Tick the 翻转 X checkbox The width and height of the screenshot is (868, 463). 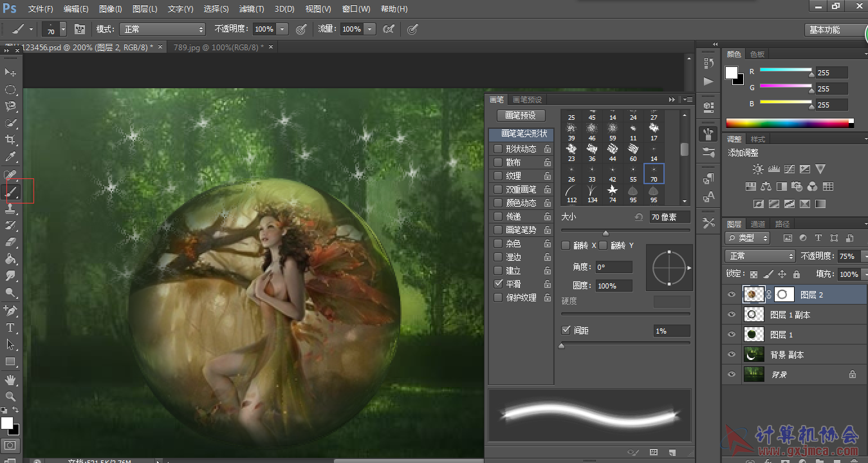pos(566,245)
